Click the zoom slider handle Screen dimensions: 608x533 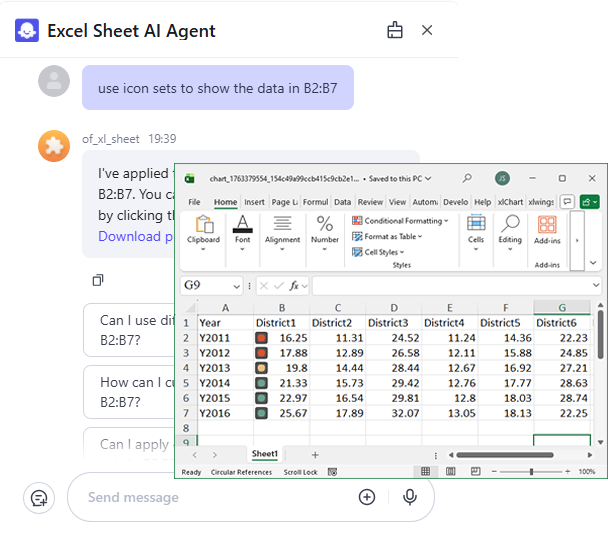tap(531, 472)
